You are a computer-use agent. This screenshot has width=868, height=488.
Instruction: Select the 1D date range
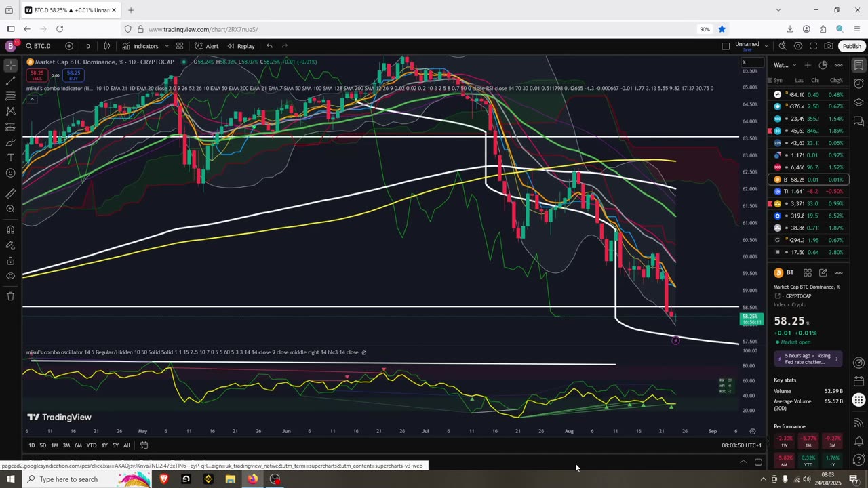pyautogui.click(x=31, y=445)
